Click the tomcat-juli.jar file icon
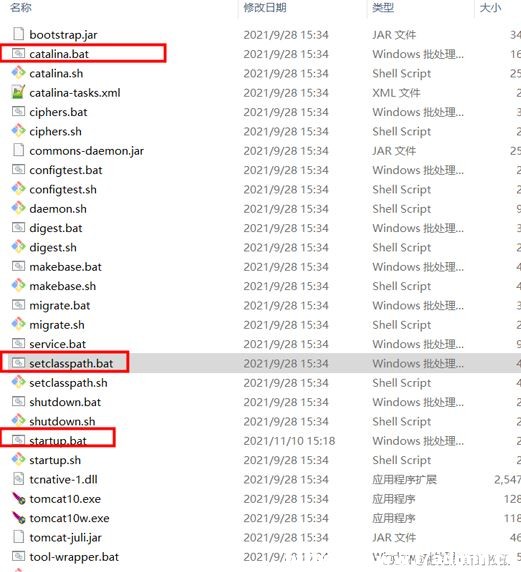This screenshot has height=572, width=521. click(x=18, y=537)
